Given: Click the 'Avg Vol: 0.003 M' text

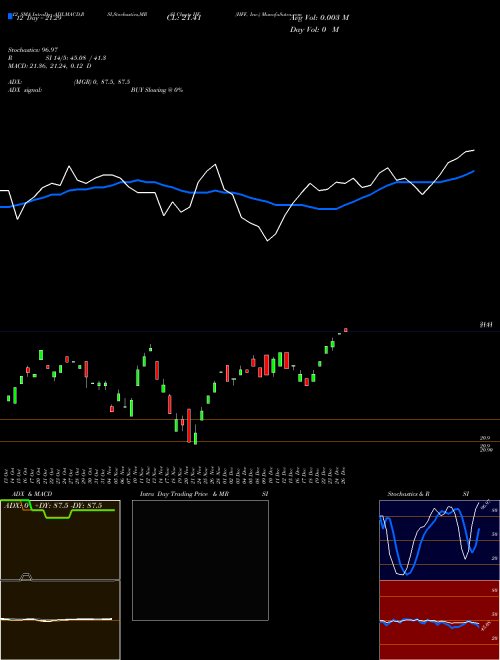Looking at the screenshot, I should pos(319,18).
